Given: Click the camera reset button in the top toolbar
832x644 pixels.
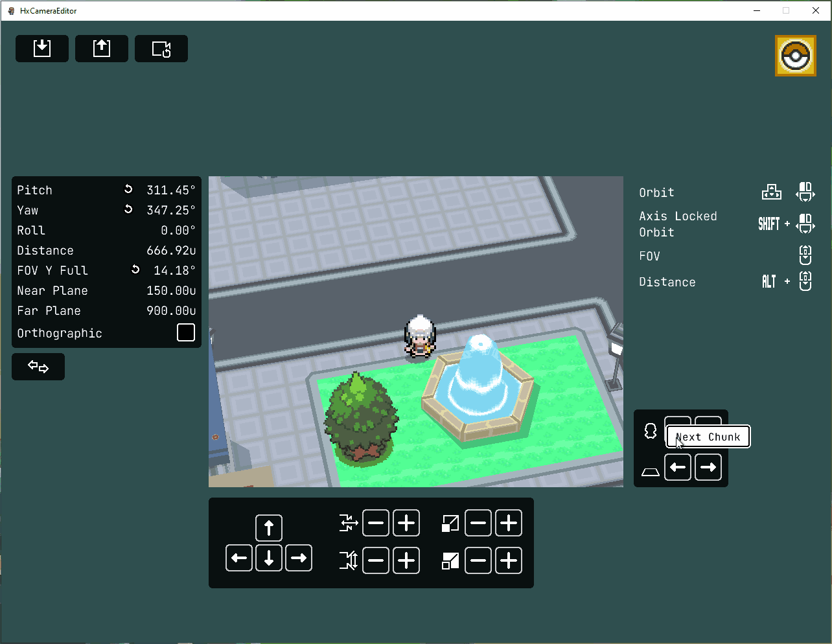Looking at the screenshot, I should pos(161,49).
